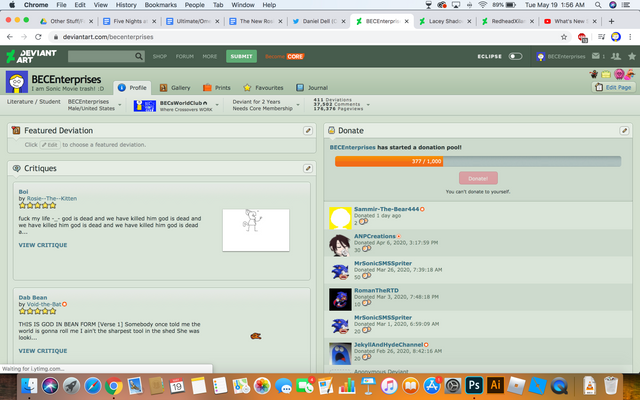Viewport: 640px width, 400px height.
Task: Click the donation pool progress bar
Action: coord(478,161)
